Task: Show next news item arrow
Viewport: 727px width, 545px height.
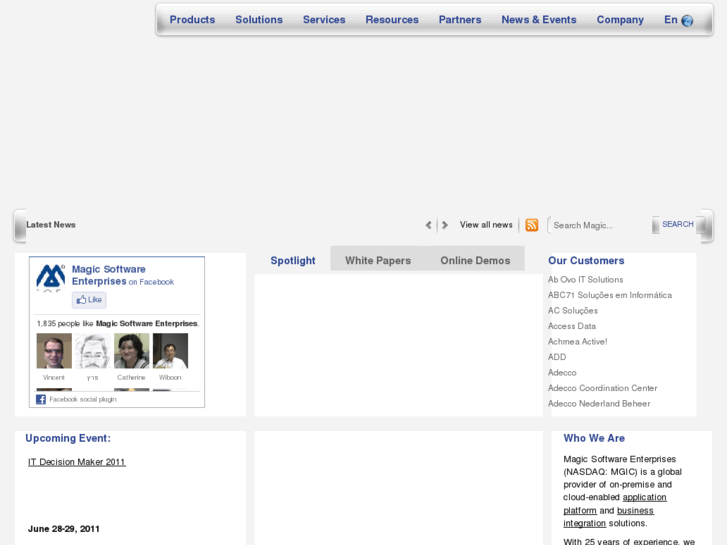Action: point(445,225)
